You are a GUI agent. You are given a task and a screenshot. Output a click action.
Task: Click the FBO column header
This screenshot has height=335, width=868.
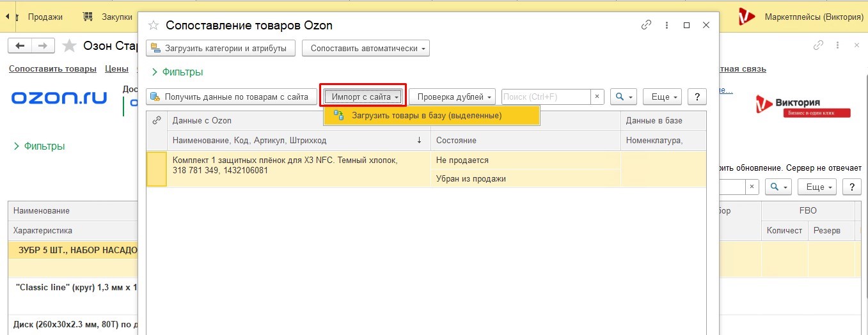tap(808, 210)
